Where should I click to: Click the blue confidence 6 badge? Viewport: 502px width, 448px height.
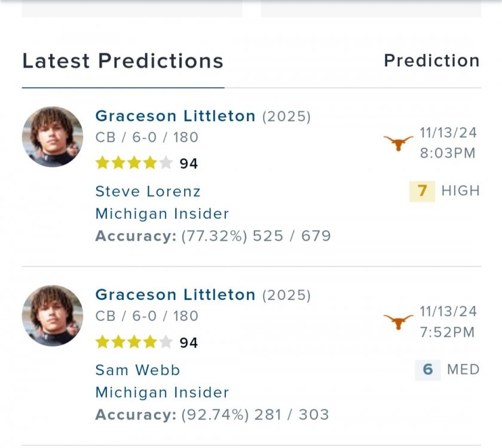tap(427, 370)
